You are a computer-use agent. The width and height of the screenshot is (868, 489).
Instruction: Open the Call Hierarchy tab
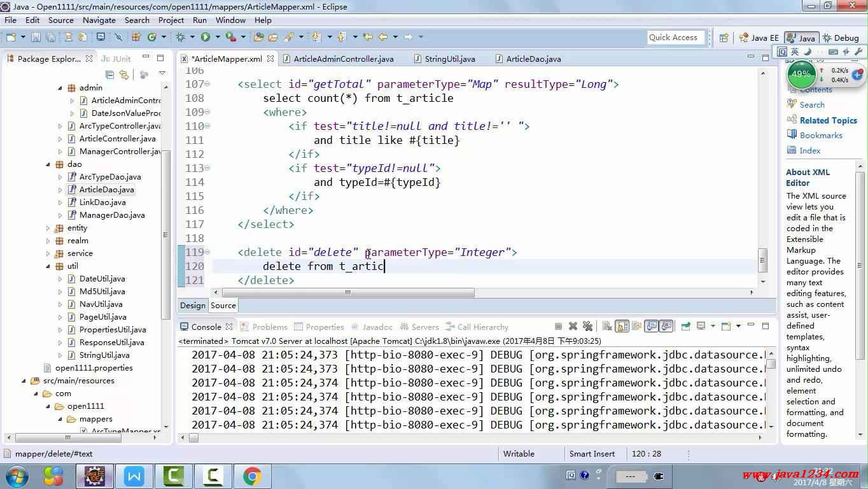tap(477, 327)
